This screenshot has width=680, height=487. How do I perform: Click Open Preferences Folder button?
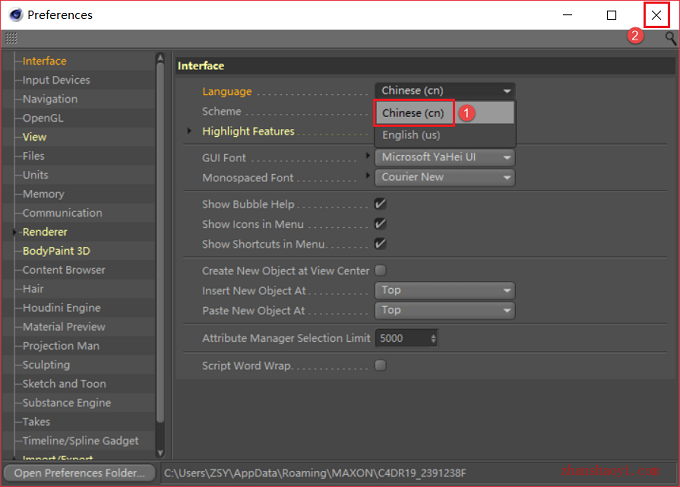[79, 473]
